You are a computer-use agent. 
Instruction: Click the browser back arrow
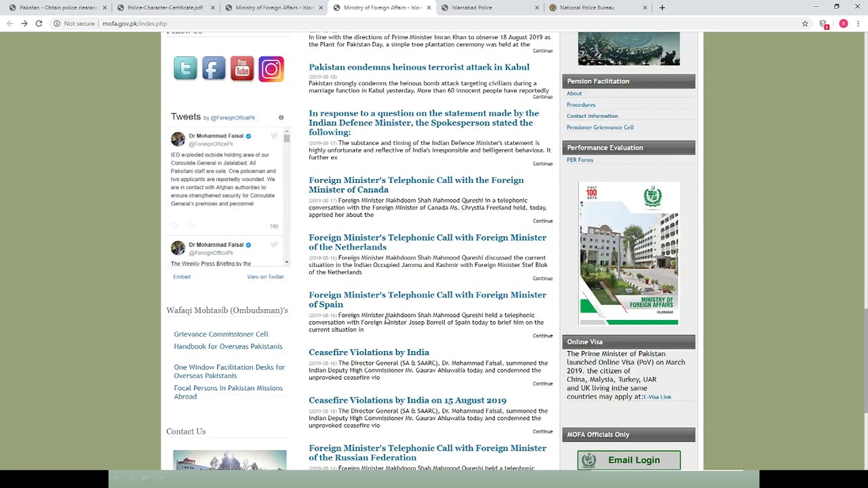[x=9, y=24]
